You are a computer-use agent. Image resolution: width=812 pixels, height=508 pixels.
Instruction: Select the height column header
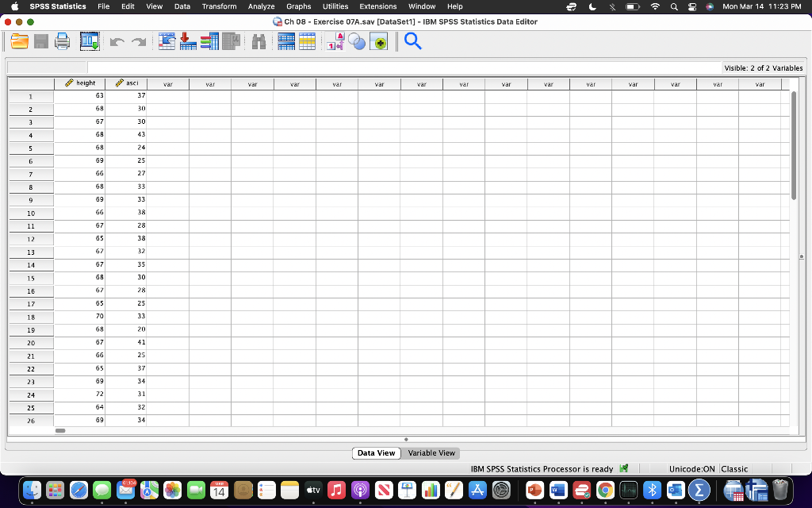79,83
